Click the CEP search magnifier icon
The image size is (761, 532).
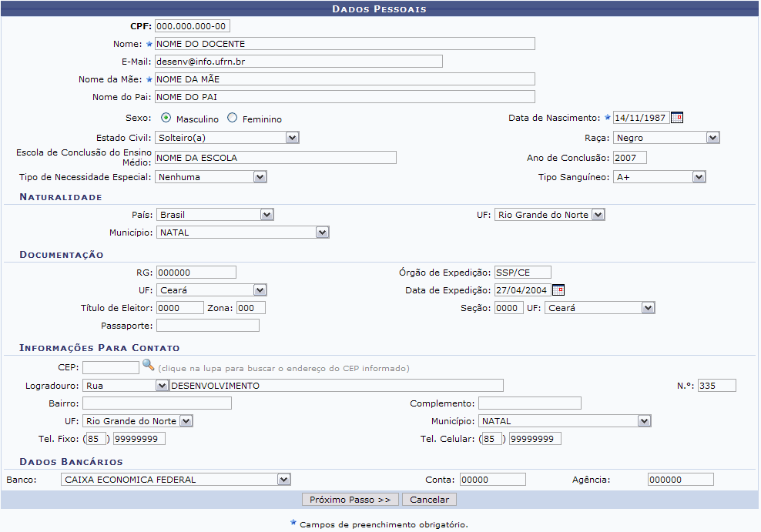(149, 366)
